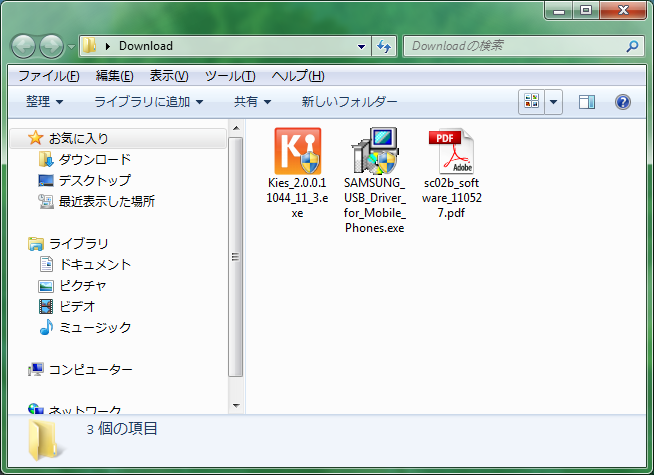654x475 pixels.
Task: Click the back navigation arrow
Action: coord(24,46)
